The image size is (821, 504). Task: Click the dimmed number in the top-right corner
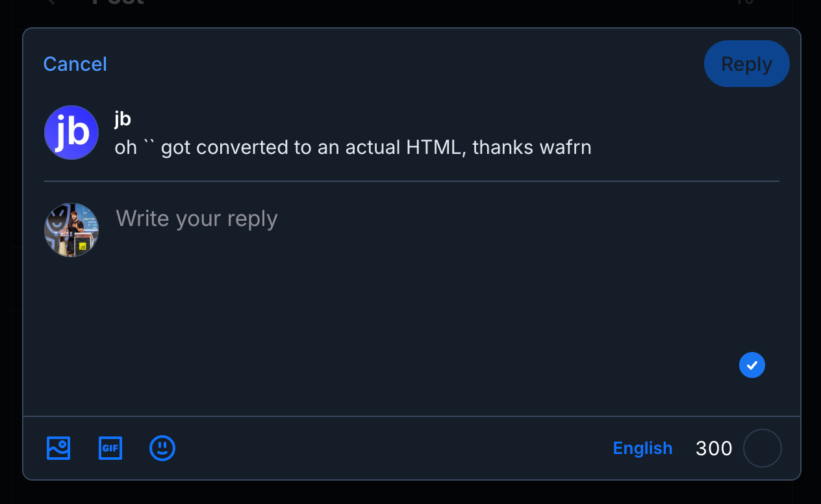[x=744, y=3]
